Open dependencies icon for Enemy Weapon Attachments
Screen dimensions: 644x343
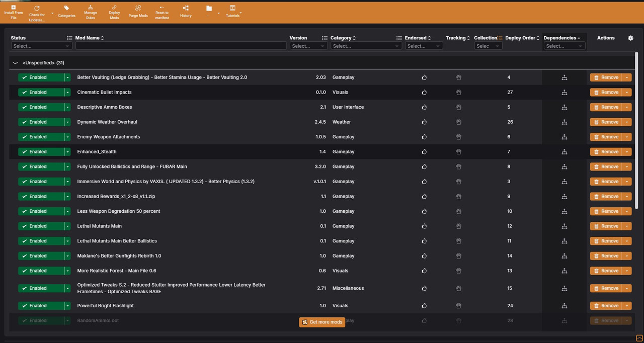564,137
